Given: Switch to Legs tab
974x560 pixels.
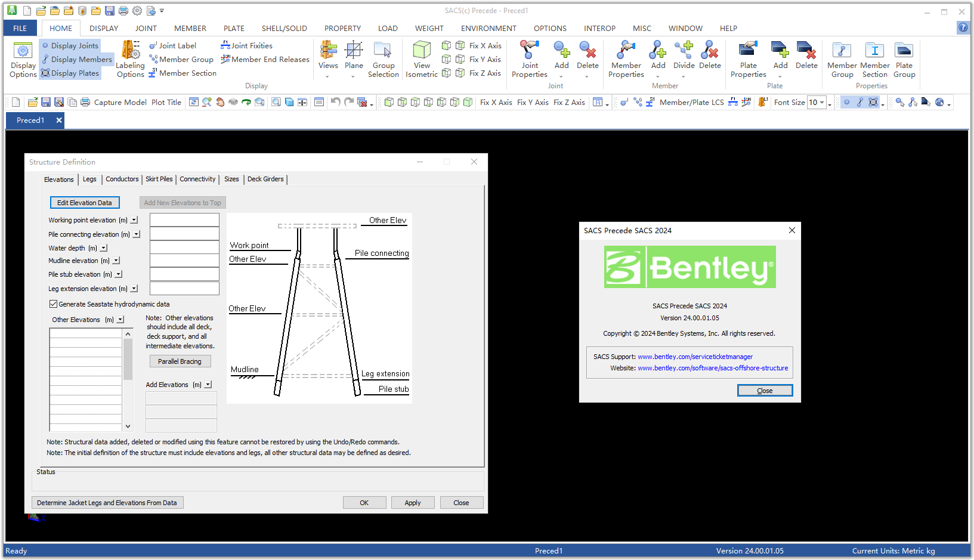Looking at the screenshot, I should tap(89, 179).
